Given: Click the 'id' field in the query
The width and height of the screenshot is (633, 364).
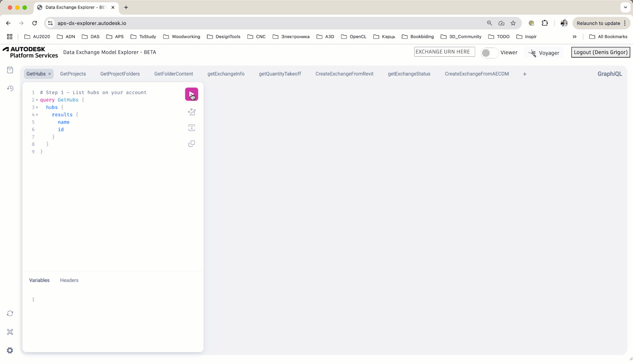Looking at the screenshot, I should 61,129.
